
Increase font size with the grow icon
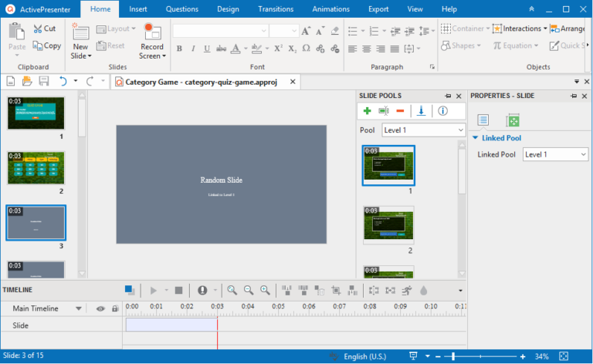point(306,31)
